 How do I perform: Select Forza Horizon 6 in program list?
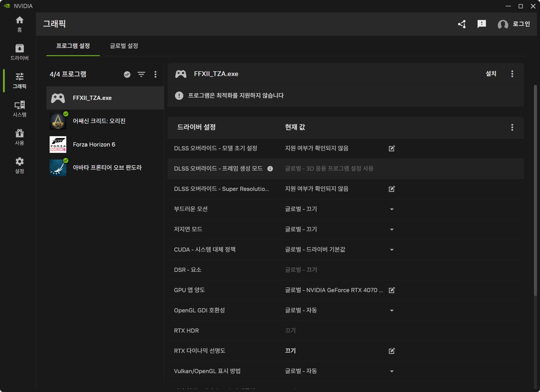tap(105, 145)
